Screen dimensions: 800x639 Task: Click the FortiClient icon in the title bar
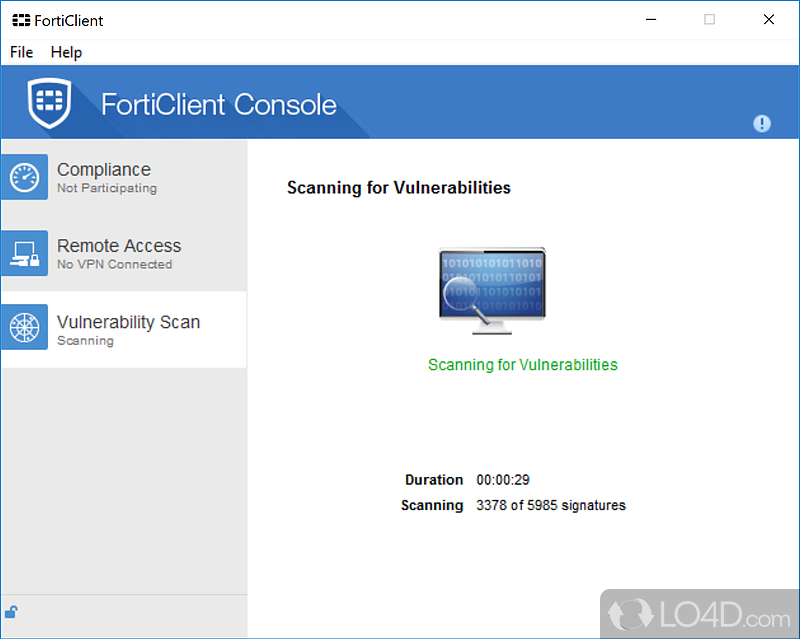[19, 19]
